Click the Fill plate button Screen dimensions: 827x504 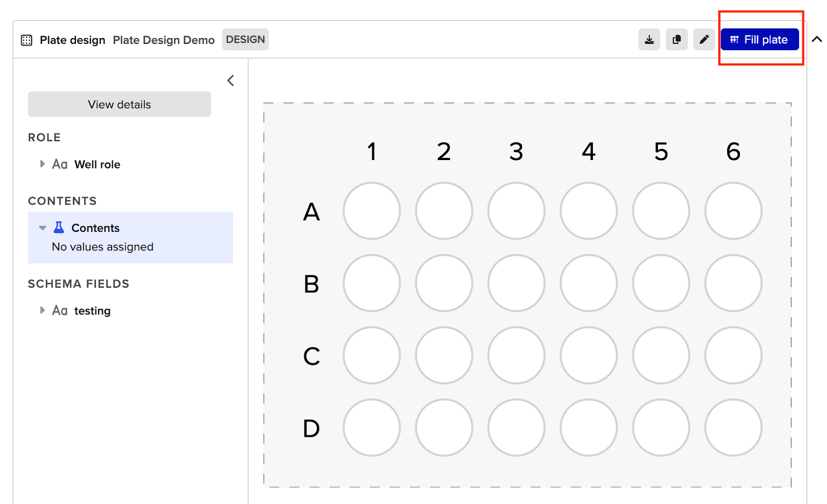click(760, 40)
